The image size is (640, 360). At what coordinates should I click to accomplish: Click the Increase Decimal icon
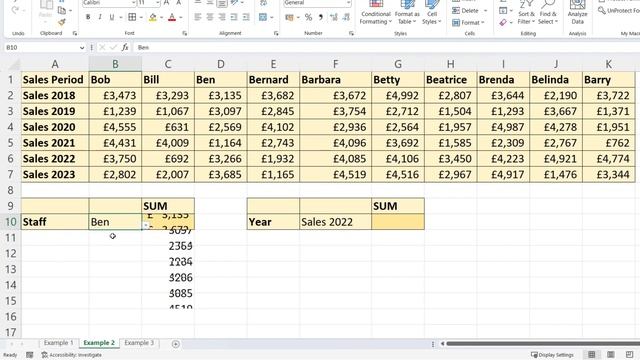(334, 17)
